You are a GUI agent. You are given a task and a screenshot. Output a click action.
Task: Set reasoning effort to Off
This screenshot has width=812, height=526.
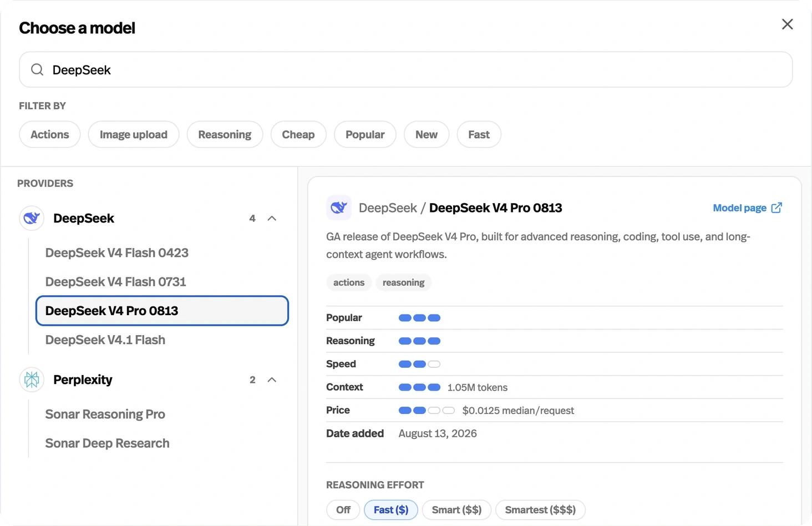coord(343,510)
